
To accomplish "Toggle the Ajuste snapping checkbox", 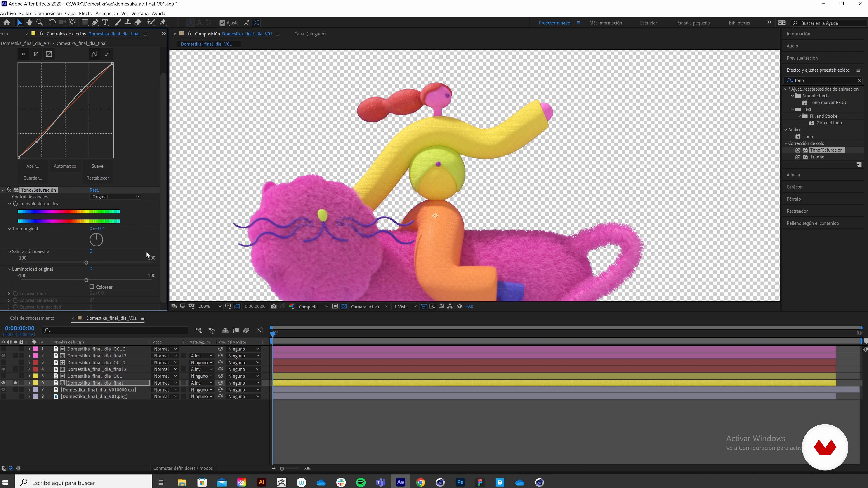I will coord(222,23).
